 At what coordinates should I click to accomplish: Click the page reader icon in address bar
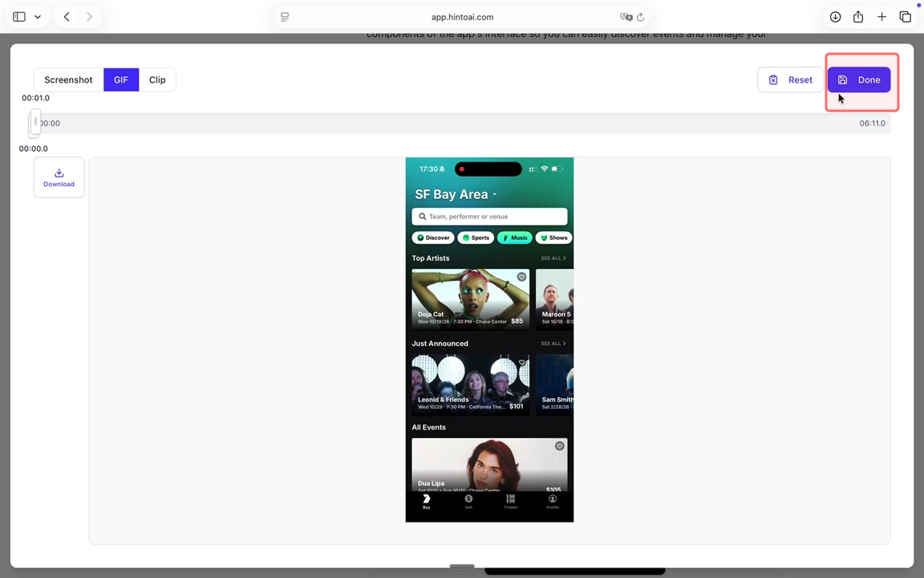285,17
